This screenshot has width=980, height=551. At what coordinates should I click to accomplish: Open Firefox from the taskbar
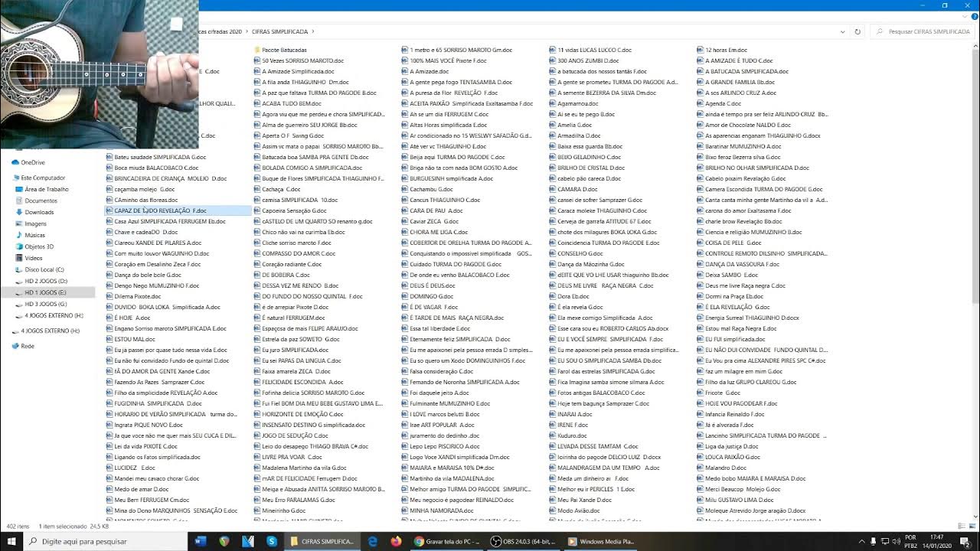click(x=396, y=541)
